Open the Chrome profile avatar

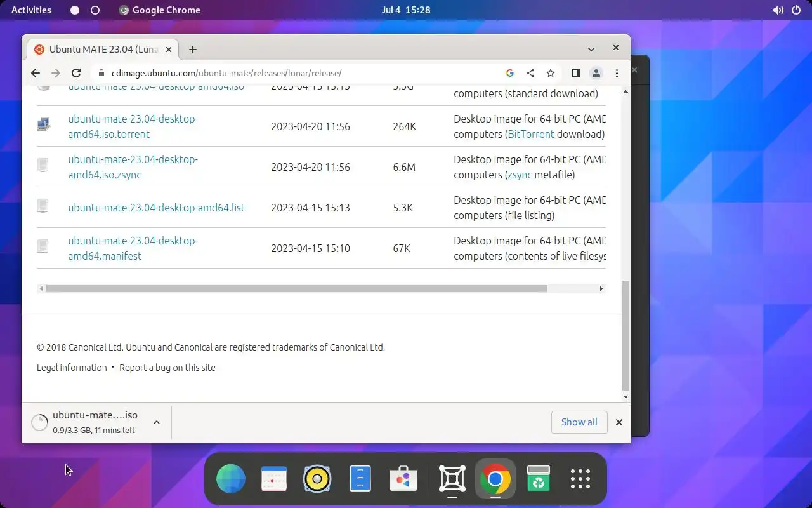pyautogui.click(x=596, y=73)
